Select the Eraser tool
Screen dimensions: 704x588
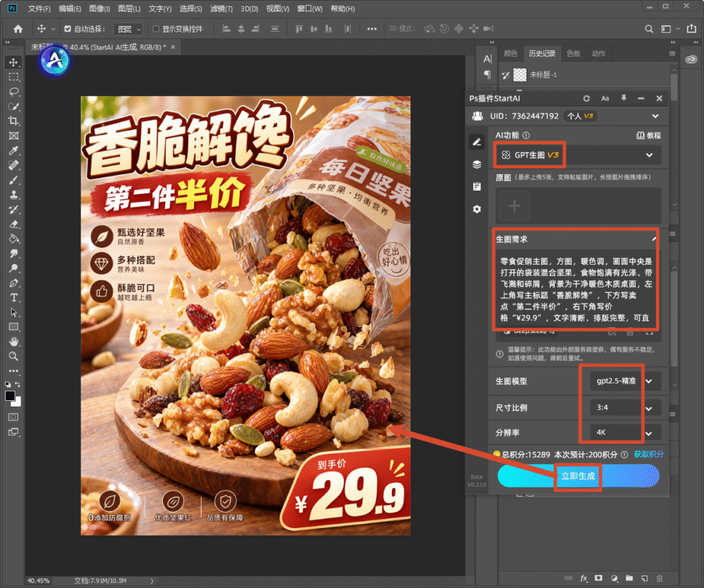point(14,224)
